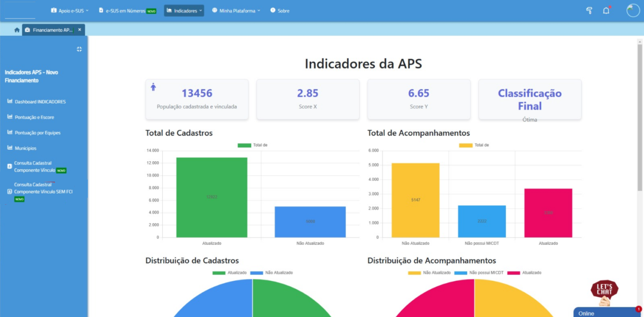The image size is (644, 317).
Task: Open the notifications bell icon
Action: tap(605, 10)
